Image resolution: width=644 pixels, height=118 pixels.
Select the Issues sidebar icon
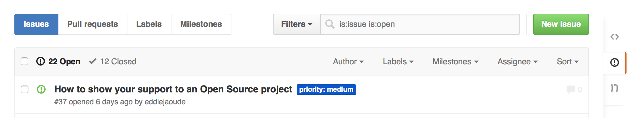(x=614, y=62)
